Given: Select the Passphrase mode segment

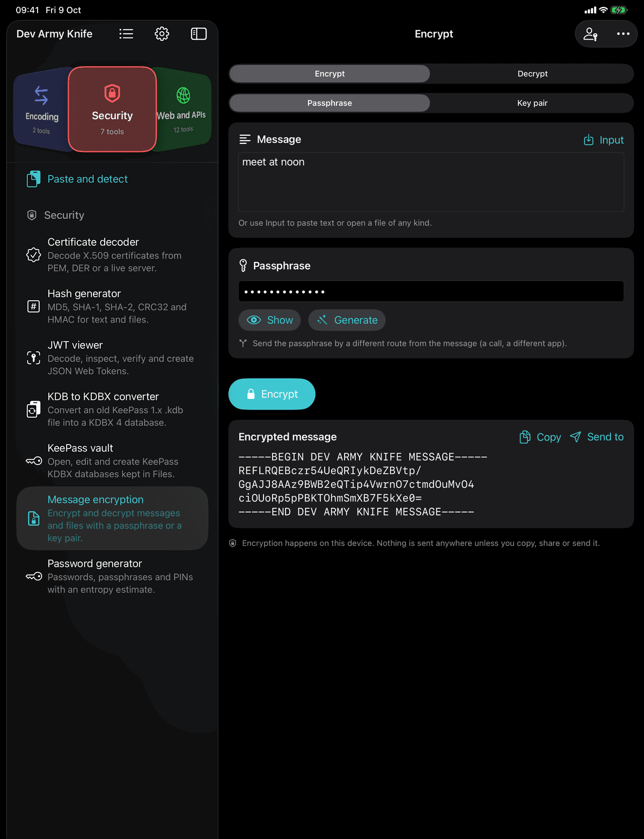Looking at the screenshot, I should tap(330, 103).
